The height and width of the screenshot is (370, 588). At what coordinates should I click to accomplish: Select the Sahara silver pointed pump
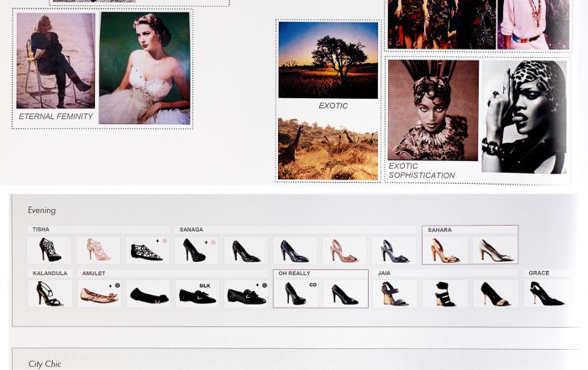pos(495,250)
